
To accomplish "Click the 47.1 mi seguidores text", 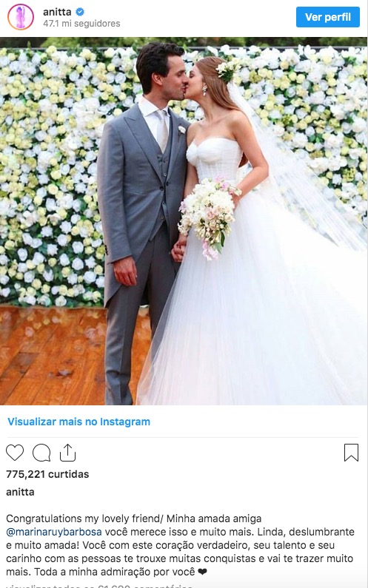I will 81,24.
